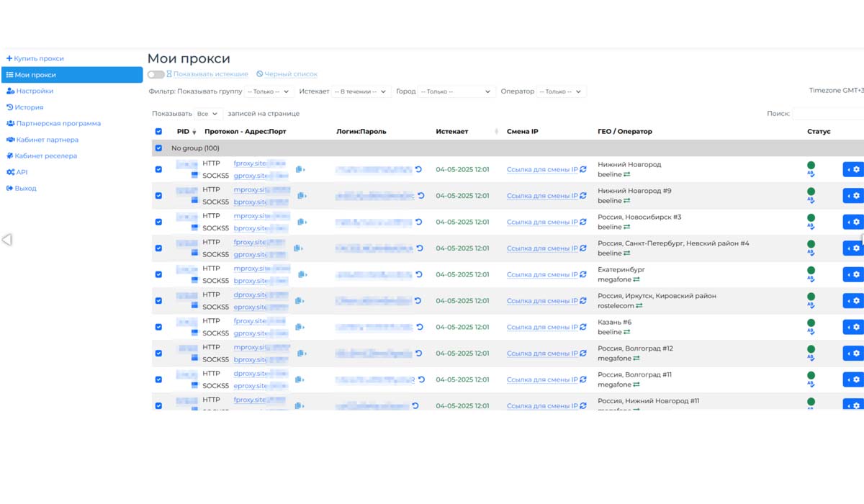Click the left arrow collapse sidebar icon
Screen dimensions: 864x504
(x=7, y=240)
